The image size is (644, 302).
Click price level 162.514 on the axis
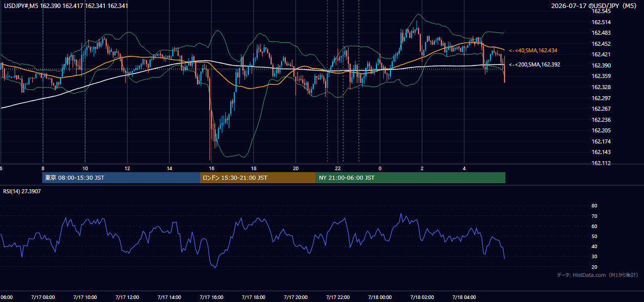(601, 22)
